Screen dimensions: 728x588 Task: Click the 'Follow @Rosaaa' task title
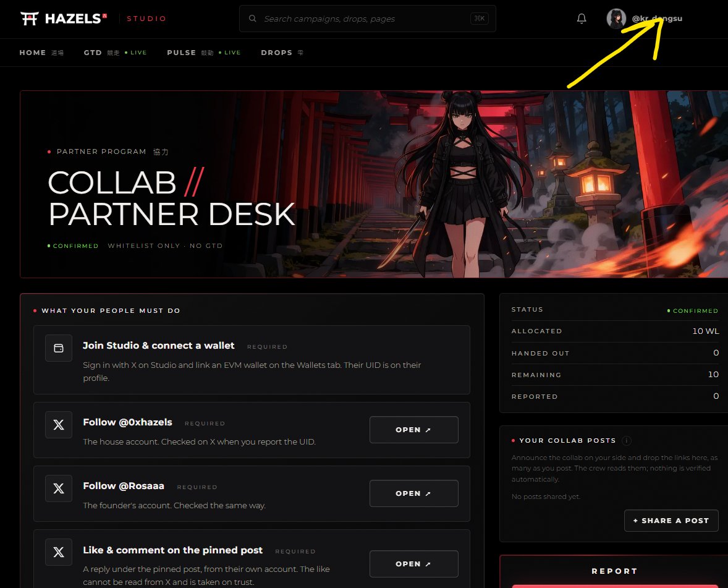tap(124, 486)
